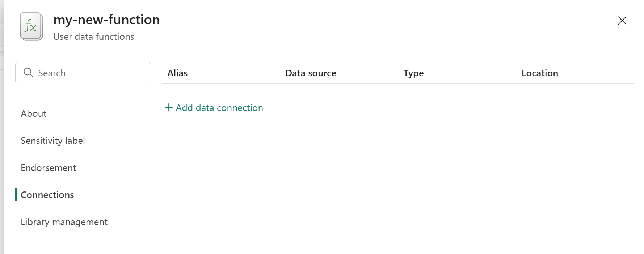644x254 pixels.
Task: Click the fx user data functions icon
Action: click(31, 26)
